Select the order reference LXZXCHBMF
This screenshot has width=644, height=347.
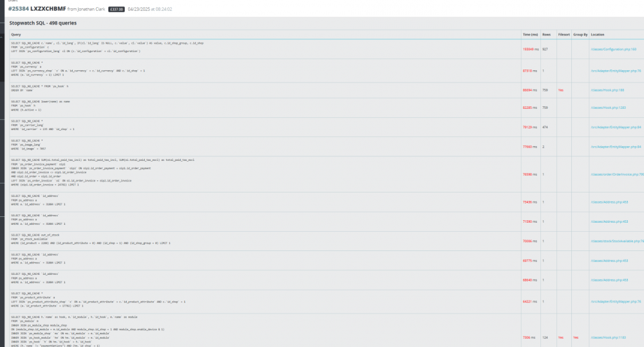48,8
